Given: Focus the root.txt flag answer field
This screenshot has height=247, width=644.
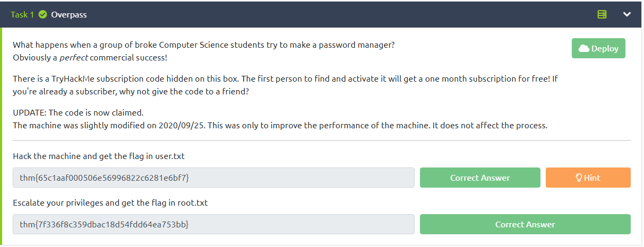Looking at the screenshot, I should (213, 224).
